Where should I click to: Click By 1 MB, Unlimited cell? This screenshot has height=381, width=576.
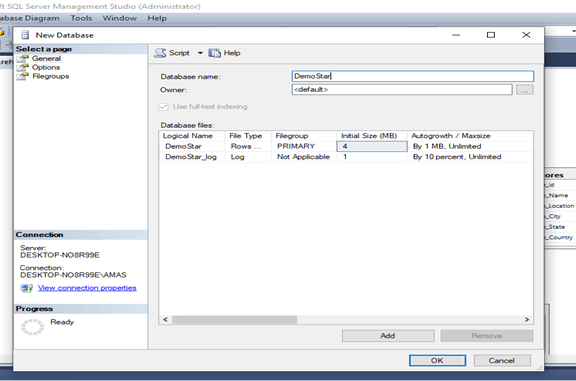[470, 146]
